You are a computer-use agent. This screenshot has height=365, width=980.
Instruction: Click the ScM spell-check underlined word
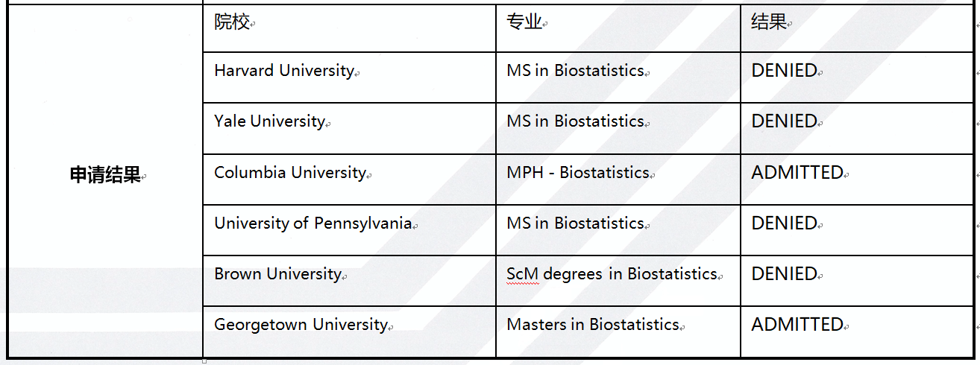(x=522, y=274)
